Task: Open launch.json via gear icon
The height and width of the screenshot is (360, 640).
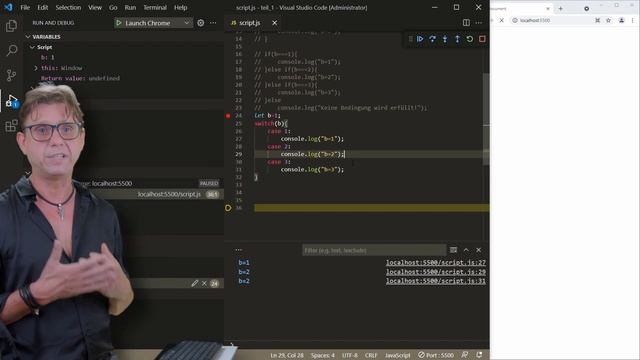Action: point(200,23)
